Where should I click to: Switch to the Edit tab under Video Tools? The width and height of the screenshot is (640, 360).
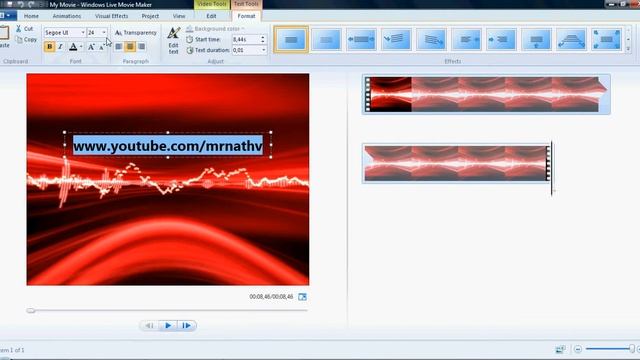211,16
